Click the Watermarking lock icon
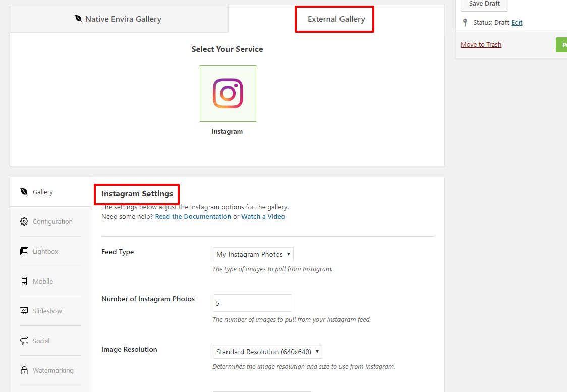 point(24,370)
